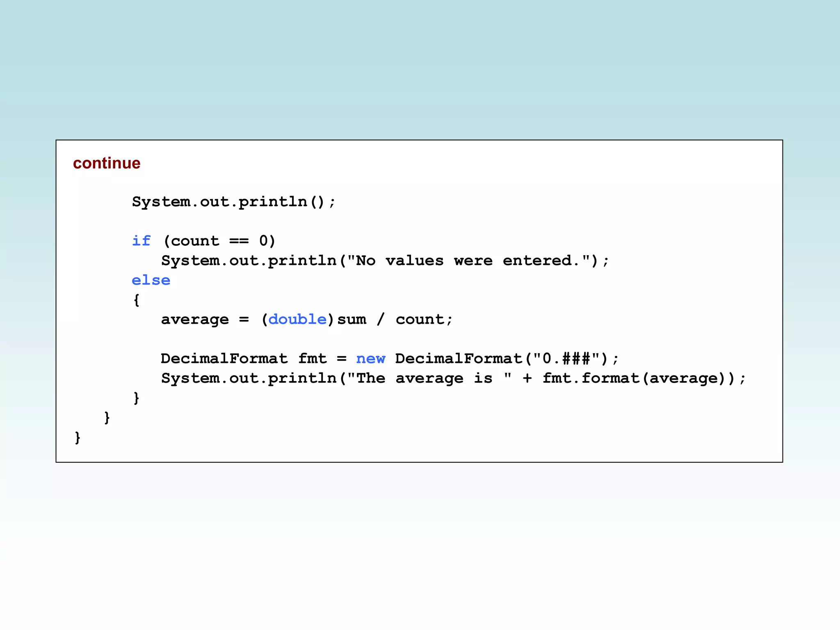The image size is (840, 630).
Task: Click the 'No values were entered.' println line
Action: click(385, 261)
